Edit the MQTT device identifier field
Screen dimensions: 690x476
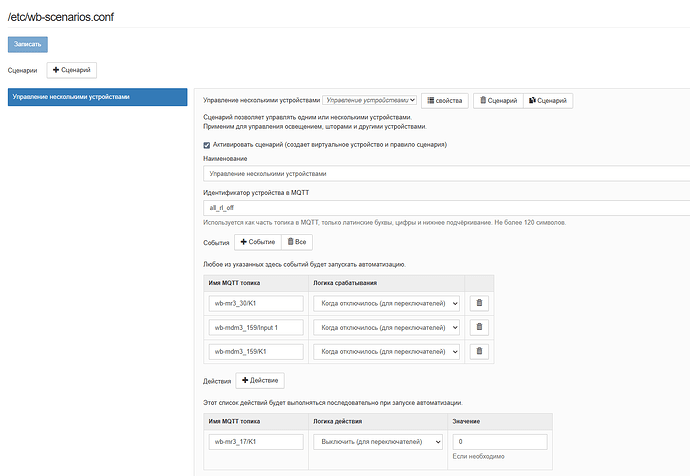[x=446, y=208]
